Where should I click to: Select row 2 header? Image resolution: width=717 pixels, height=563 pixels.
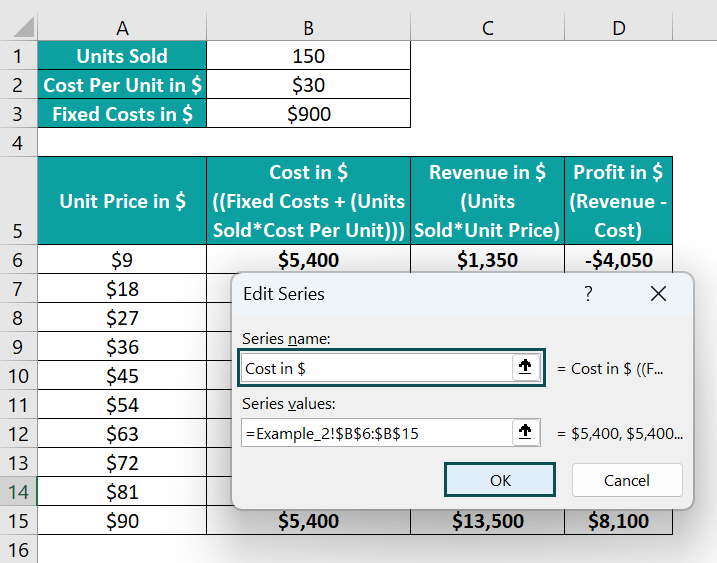[18, 85]
